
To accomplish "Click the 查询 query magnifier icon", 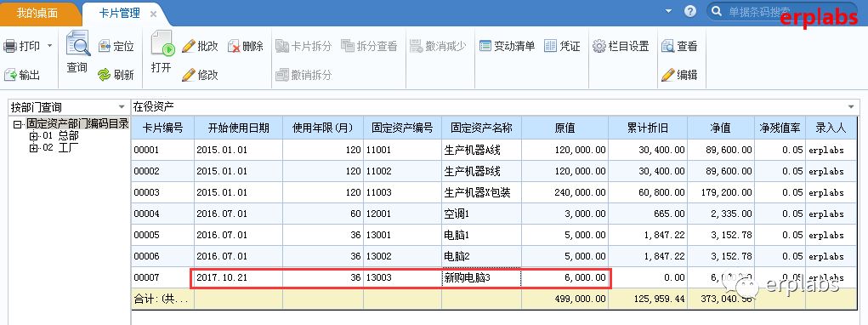I will [x=77, y=44].
